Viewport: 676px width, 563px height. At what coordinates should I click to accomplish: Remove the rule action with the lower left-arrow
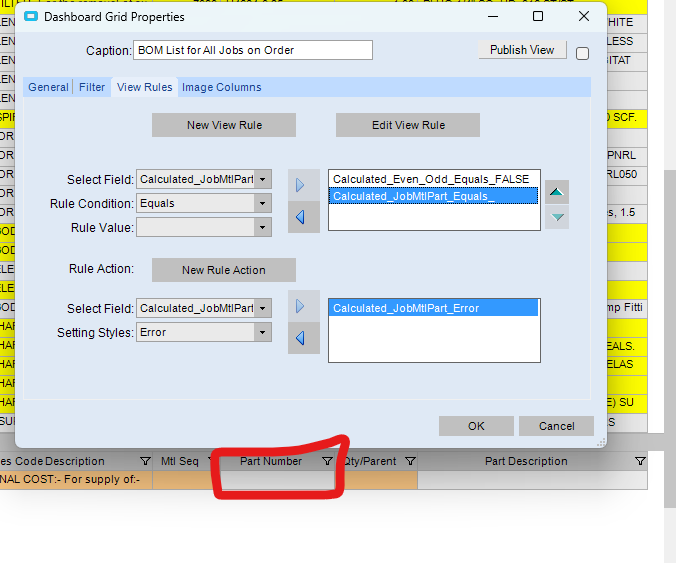(304, 338)
